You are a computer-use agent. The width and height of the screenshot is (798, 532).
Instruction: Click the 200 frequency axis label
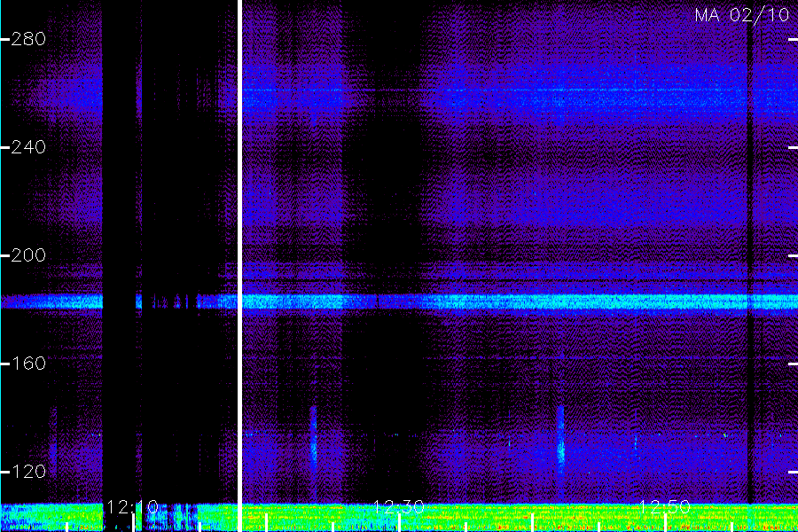coord(28,255)
